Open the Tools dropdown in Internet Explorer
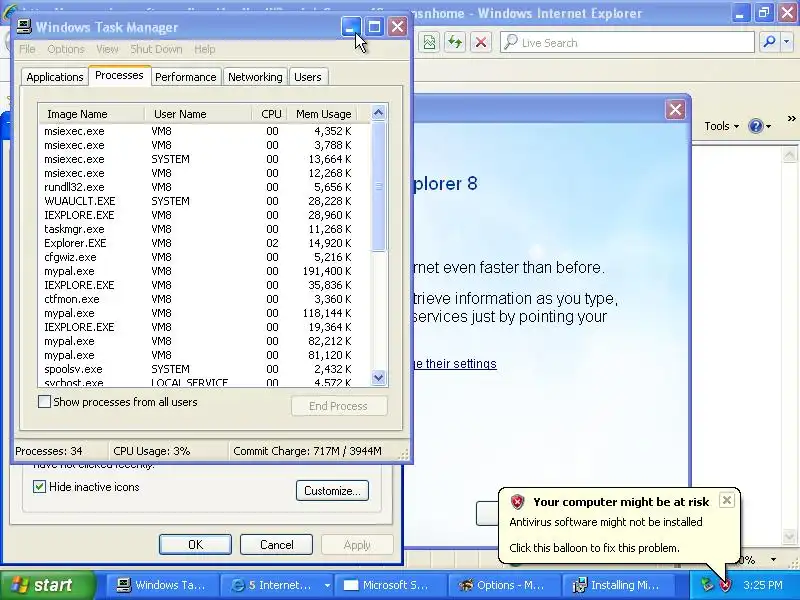800x600 pixels. 721,126
